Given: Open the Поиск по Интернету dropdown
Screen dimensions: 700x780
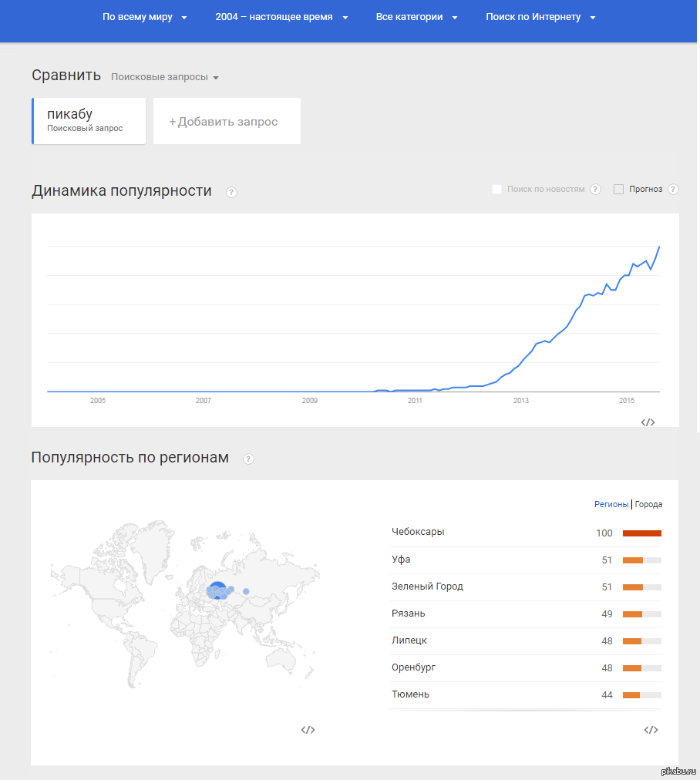Looking at the screenshot, I should pyautogui.click(x=540, y=17).
